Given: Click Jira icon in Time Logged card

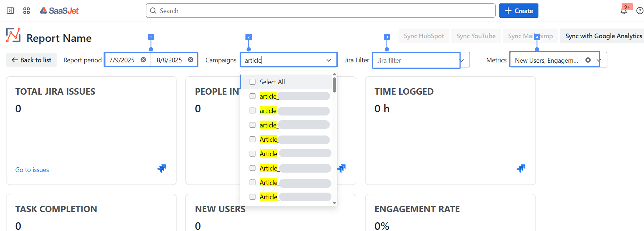Looking at the screenshot, I should [x=521, y=168].
